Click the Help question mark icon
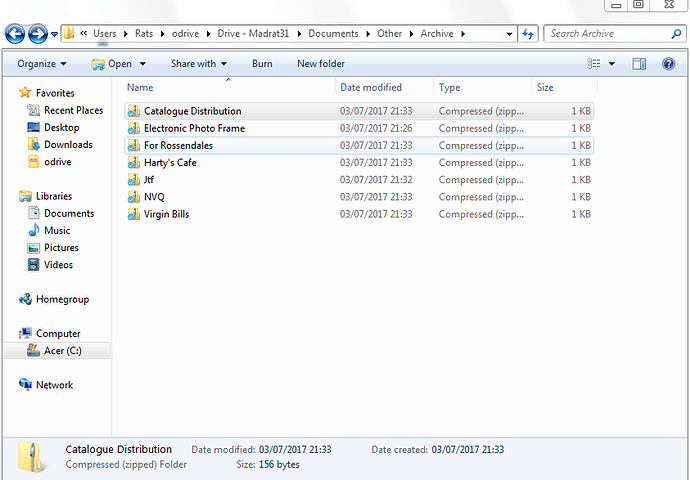Viewport: 690px width, 480px height. (668, 64)
